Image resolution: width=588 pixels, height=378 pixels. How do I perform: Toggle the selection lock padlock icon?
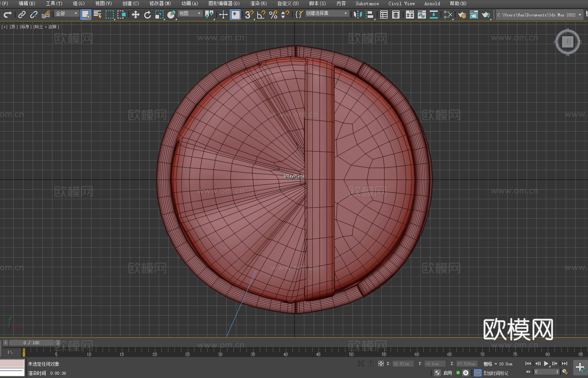click(371, 364)
